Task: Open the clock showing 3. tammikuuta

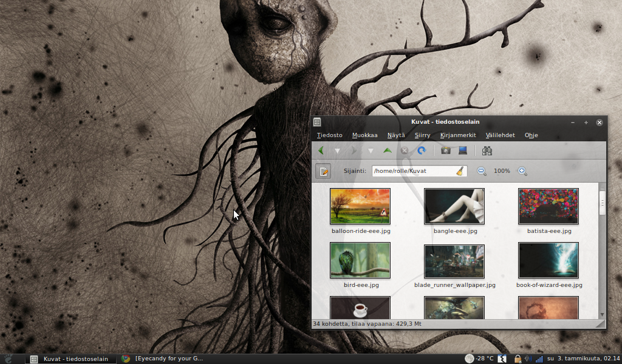Action: click(x=583, y=359)
